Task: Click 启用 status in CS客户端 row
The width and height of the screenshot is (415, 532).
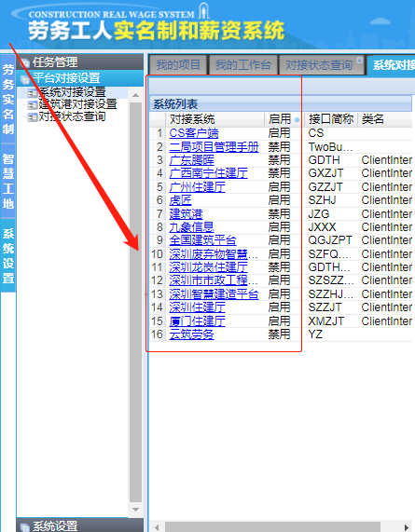Action: pyautogui.click(x=279, y=133)
